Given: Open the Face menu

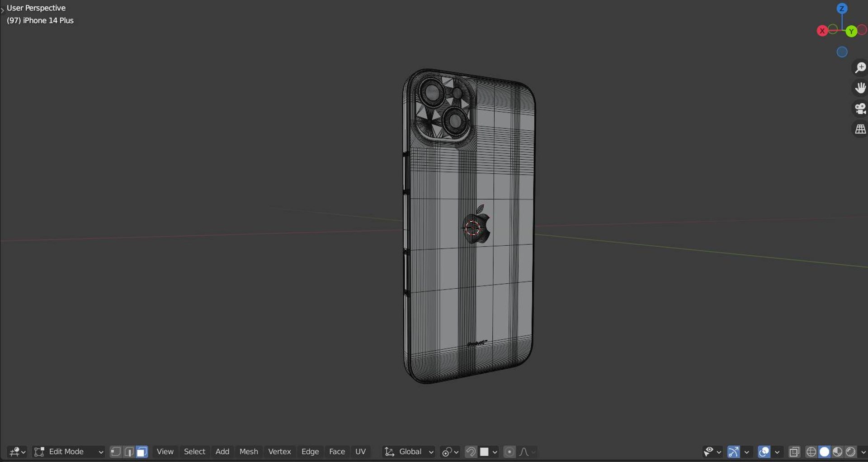Looking at the screenshot, I should coord(337,452).
